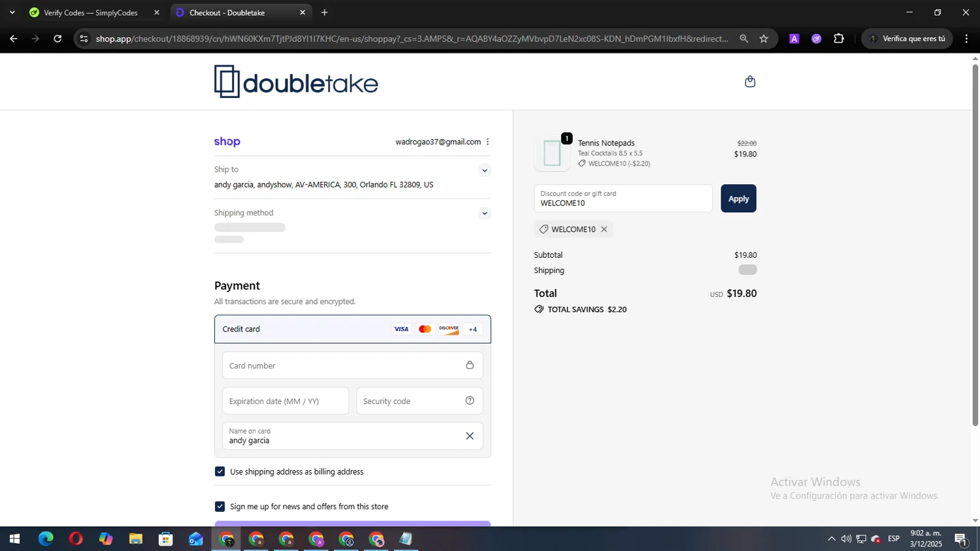Open the account options three-dot menu
Screen dimensions: 980x551
click(487, 142)
